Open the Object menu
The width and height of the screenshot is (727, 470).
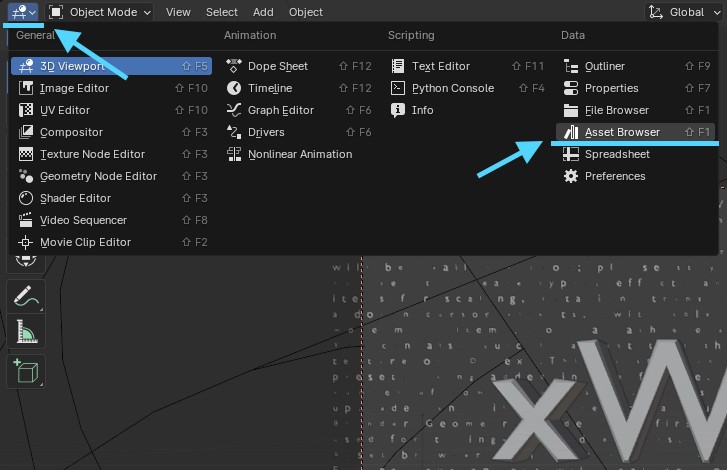[305, 12]
